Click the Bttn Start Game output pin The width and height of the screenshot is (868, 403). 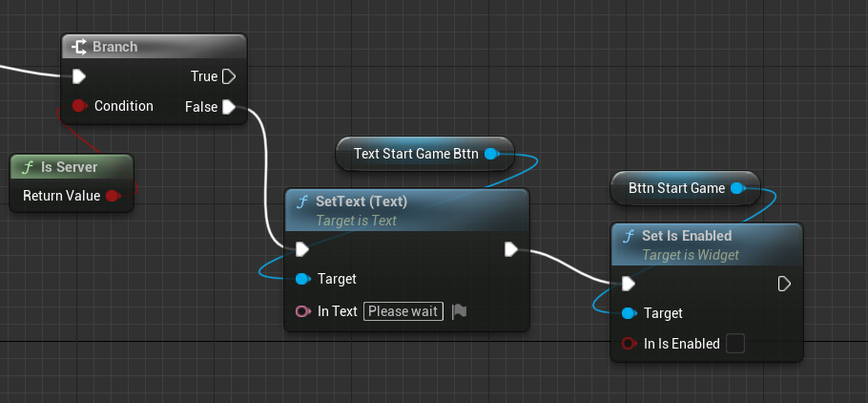click(736, 188)
